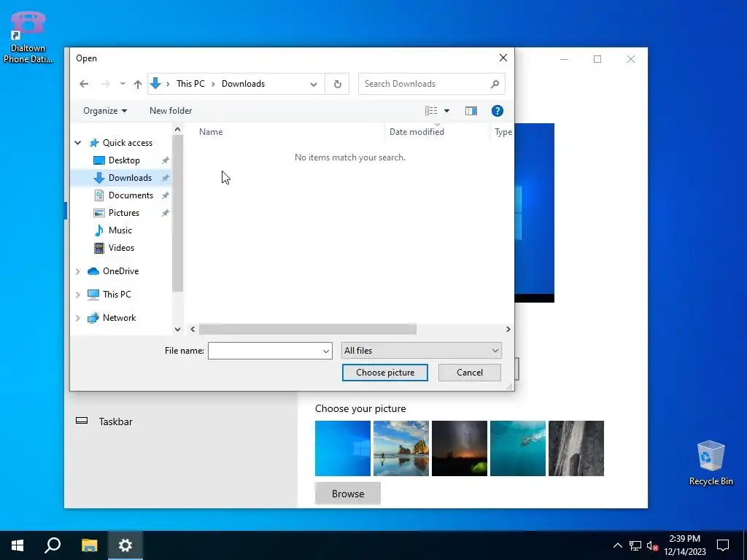Change your view icon
Image resolution: width=747 pixels, height=560 pixels.
pyautogui.click(x=431, y=111)
